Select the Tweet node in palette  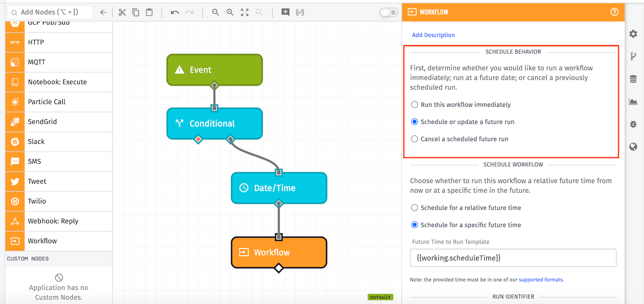tap(58, 182)
